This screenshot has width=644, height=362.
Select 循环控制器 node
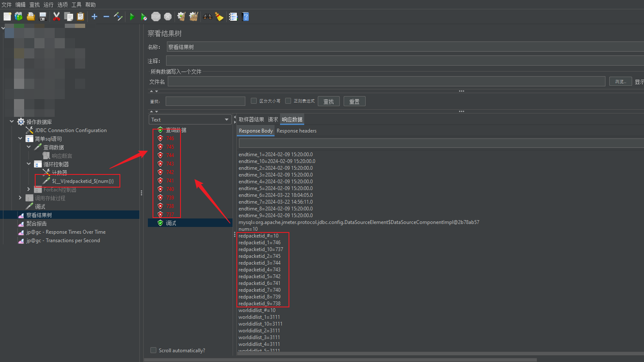point(56,164)
